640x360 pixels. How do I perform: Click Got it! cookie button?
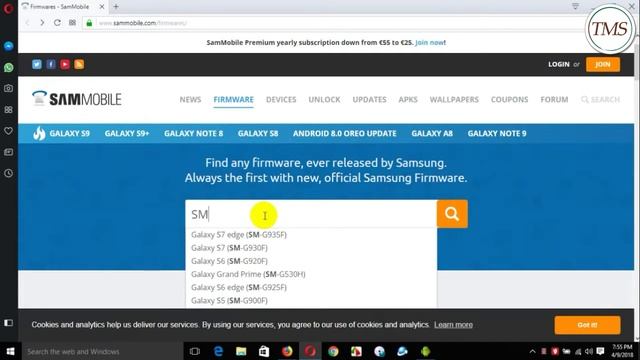pyautogui.click(x=587, y=325)
